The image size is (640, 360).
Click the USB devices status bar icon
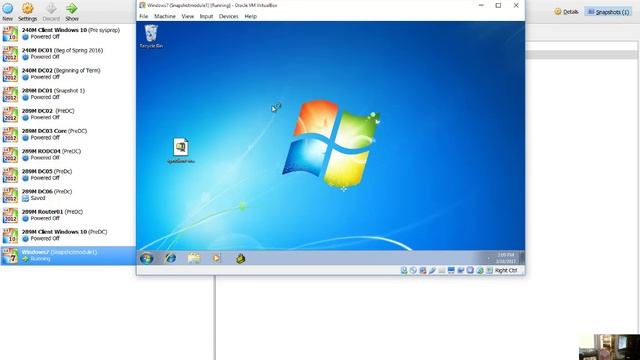click(x=432, y=270)
